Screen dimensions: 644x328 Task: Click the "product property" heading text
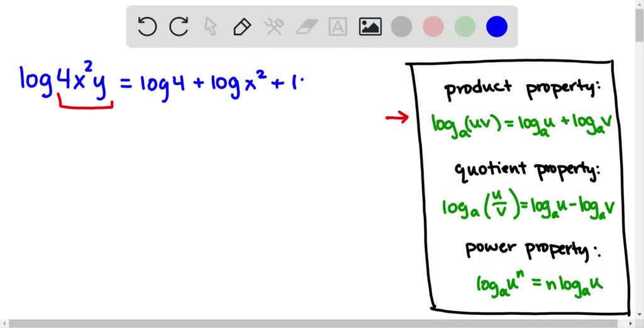[523, 90]
